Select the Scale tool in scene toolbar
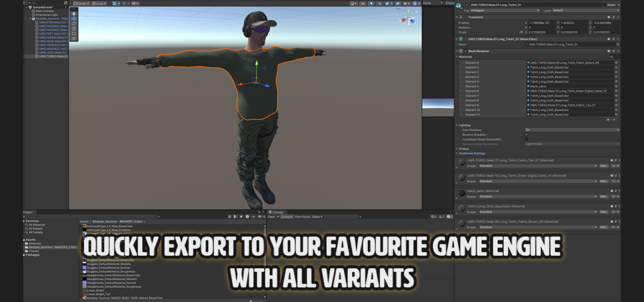Image resolution: width=644 pixels, height=302 pixels. (74, 28)
